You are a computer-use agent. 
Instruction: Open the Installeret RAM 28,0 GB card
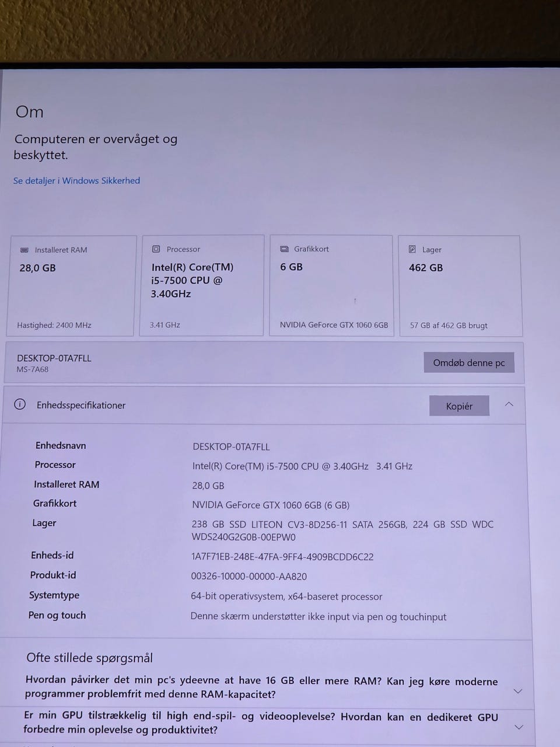point(72,286)
